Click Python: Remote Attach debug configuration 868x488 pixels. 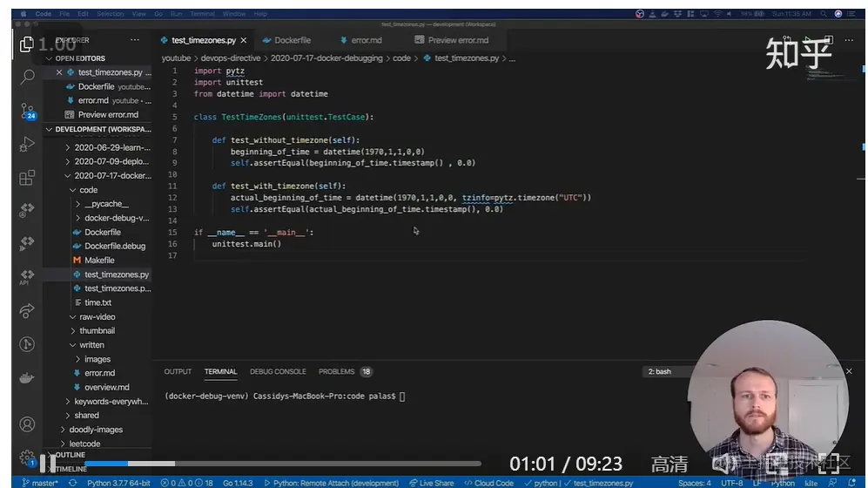(331, 483)
